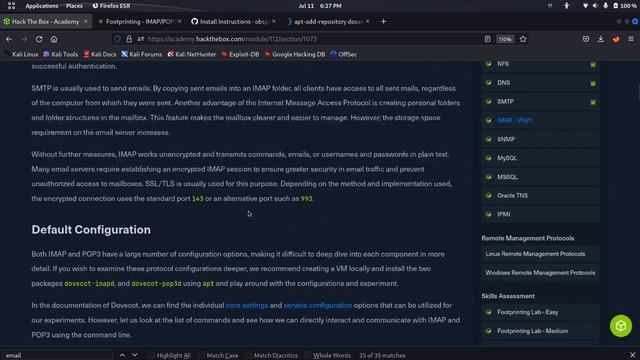Click the find bar search field
The width and height of the screenshot is (640, 360).
coord(57,356)
